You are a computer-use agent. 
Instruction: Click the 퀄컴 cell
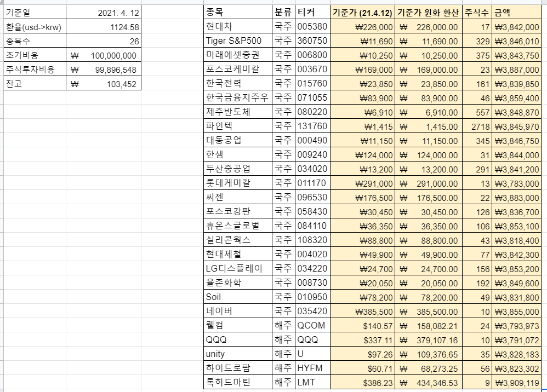point(237,326)
